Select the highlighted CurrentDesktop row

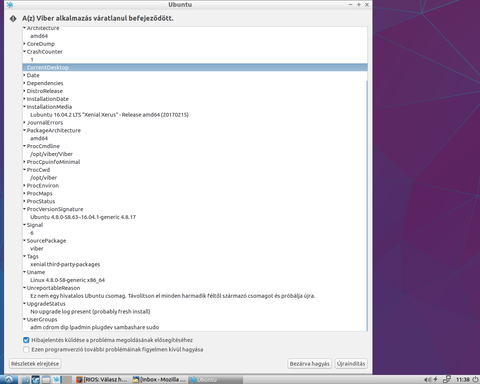195,67
